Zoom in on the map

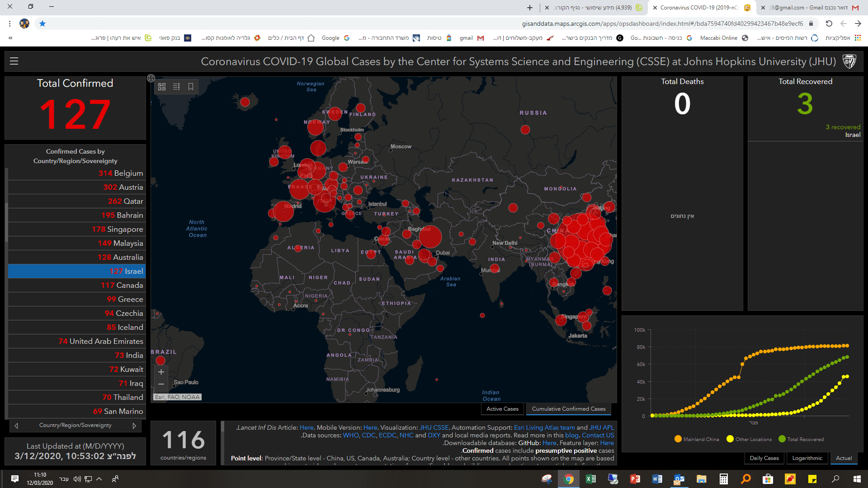(161, 372)
